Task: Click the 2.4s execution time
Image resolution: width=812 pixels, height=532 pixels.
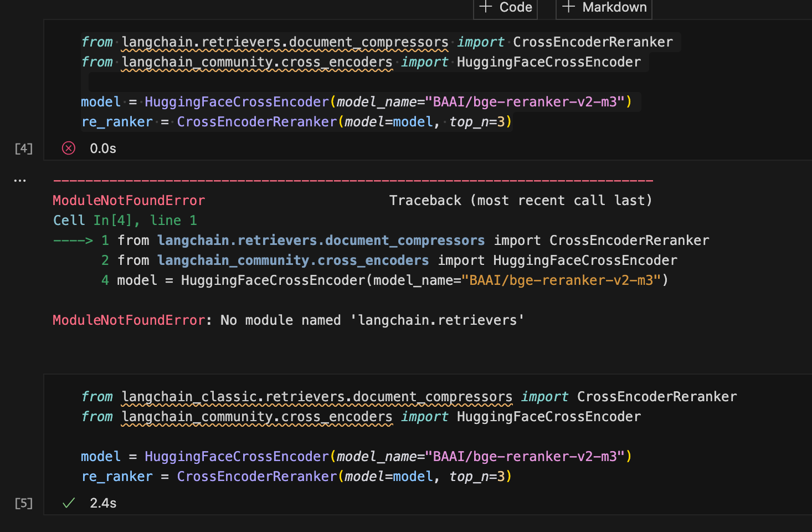Action: point(103,503)
